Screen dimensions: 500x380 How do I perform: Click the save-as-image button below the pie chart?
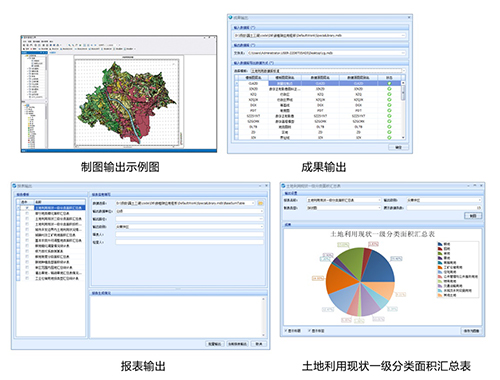(471, 331)
